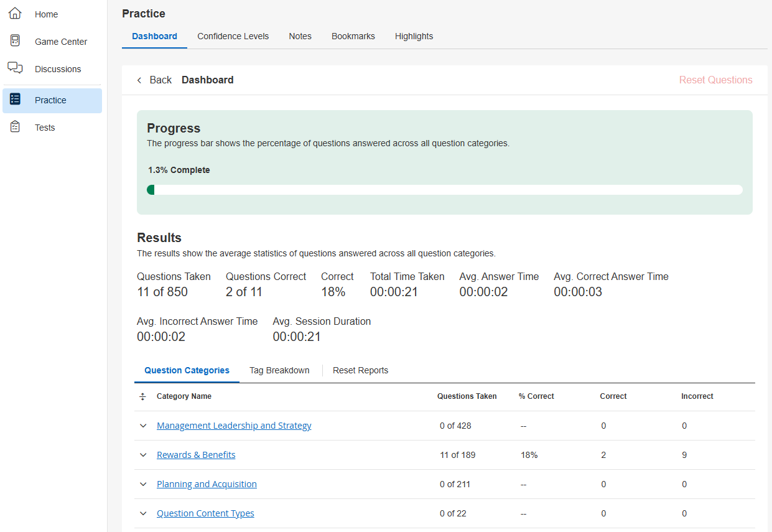Click the Home icon in sidebar
This screenshot has height=532, width=772.
pos(16,14)
